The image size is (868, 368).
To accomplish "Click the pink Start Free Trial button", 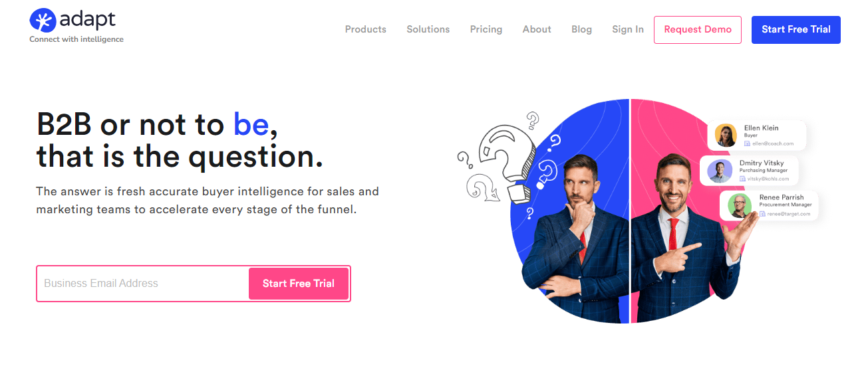I will [x=299, y=284].
